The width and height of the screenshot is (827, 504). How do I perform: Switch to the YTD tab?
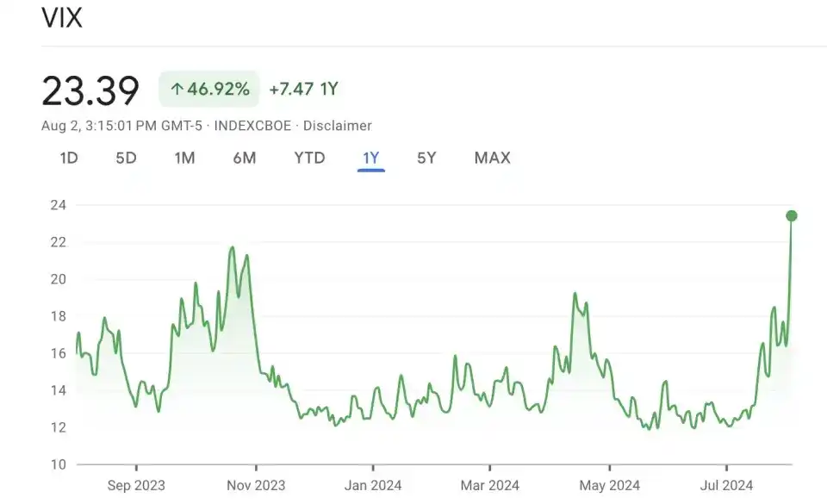tap(309, 158)
